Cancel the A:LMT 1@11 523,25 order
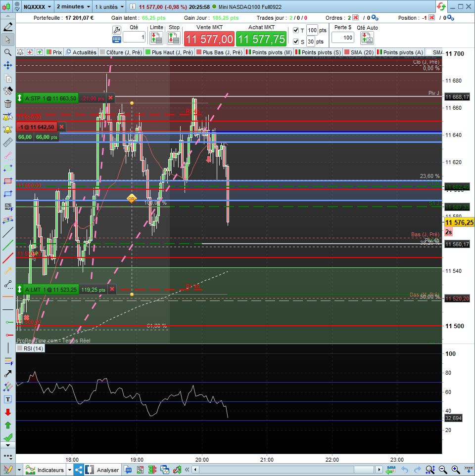The image size is (475, 476). [x=112, y=289]
